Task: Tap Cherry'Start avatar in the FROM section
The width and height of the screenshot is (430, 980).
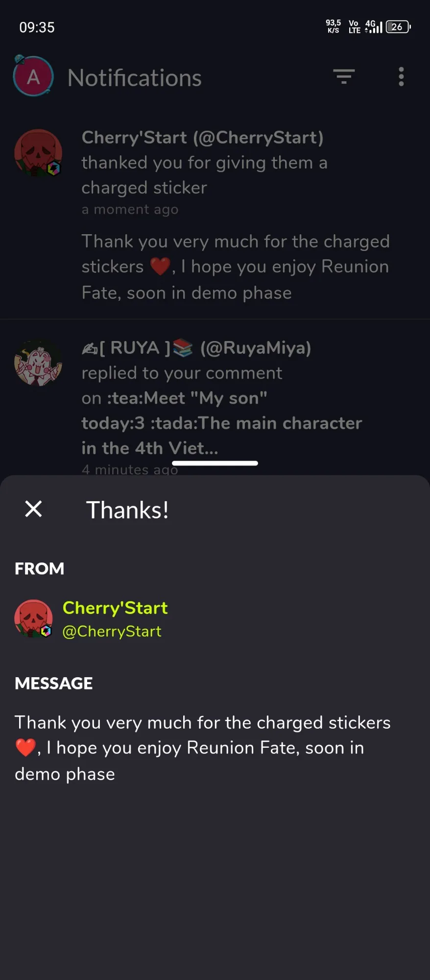Action: pyautogui.click(x=33, y=619)
